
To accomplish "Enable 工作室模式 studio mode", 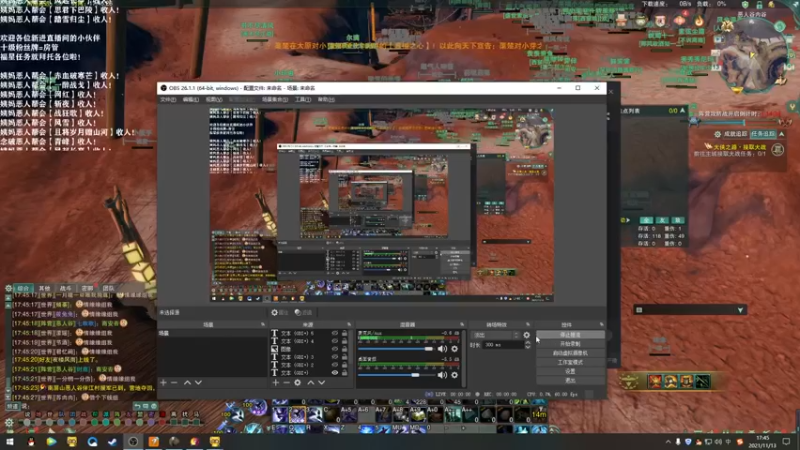I will tap(570, 362).
